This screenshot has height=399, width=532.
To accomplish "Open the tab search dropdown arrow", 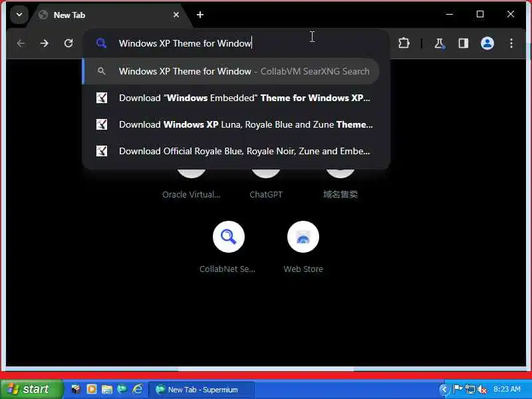I will pyautogui.click(x=19, y=15).
